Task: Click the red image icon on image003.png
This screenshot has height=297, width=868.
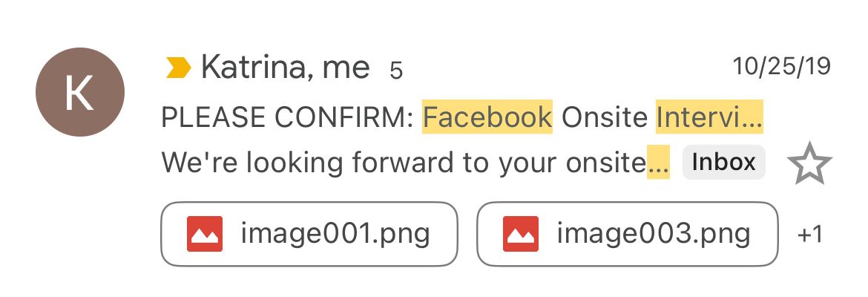Action: (521, 234)
